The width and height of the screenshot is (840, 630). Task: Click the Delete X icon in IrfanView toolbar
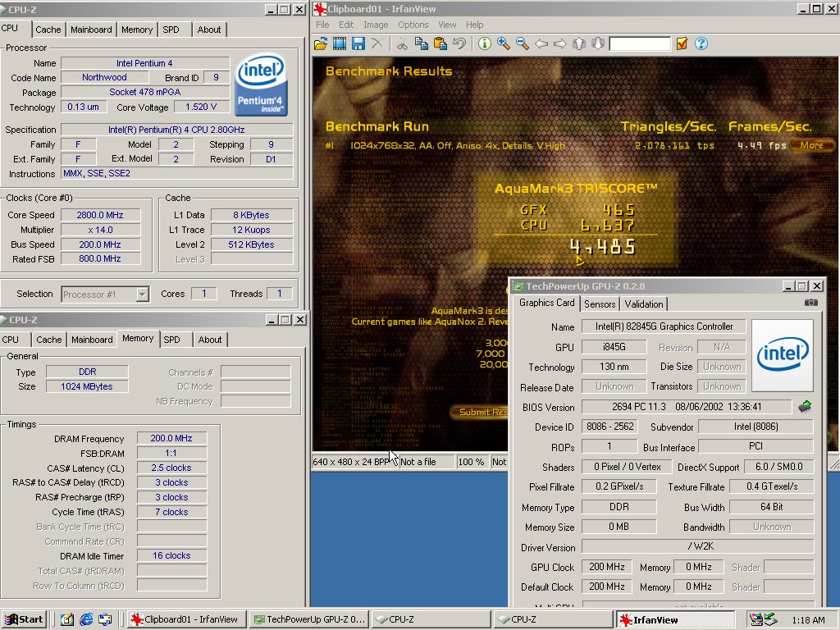[x=377, y=44]
